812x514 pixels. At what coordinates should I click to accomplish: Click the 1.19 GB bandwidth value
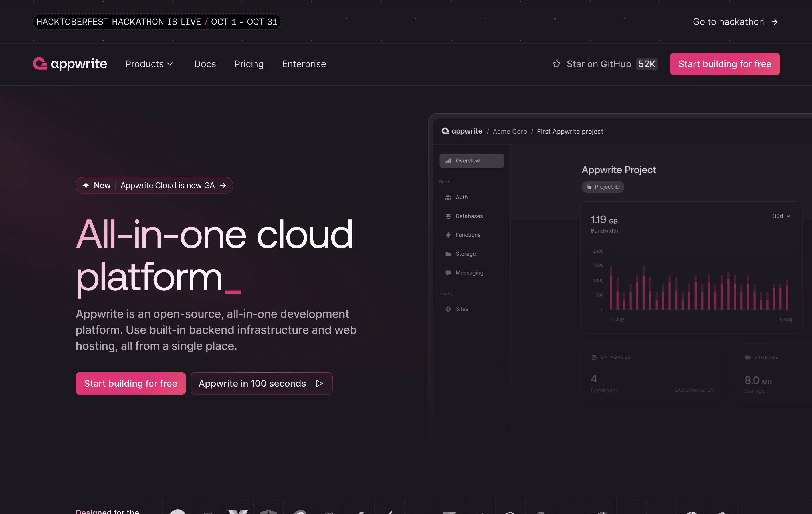coord(604,220)
